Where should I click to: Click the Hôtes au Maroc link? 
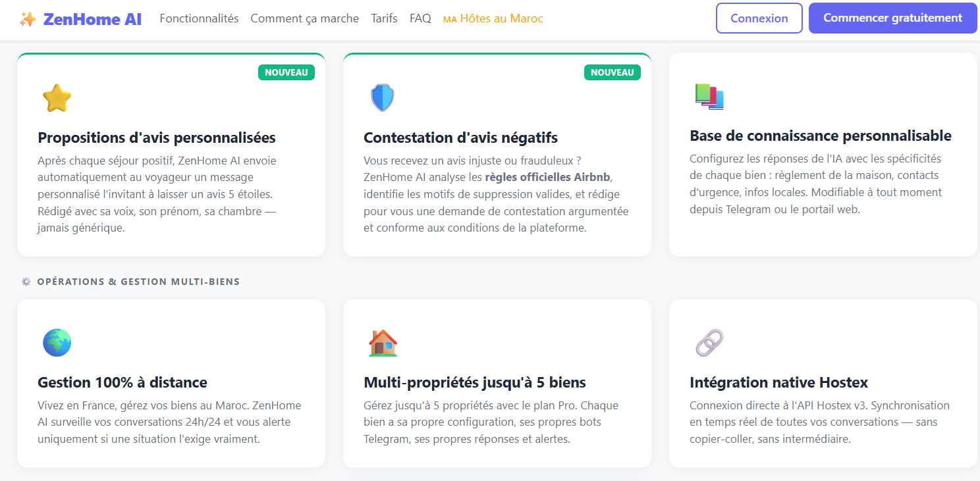tap(493, 18)
